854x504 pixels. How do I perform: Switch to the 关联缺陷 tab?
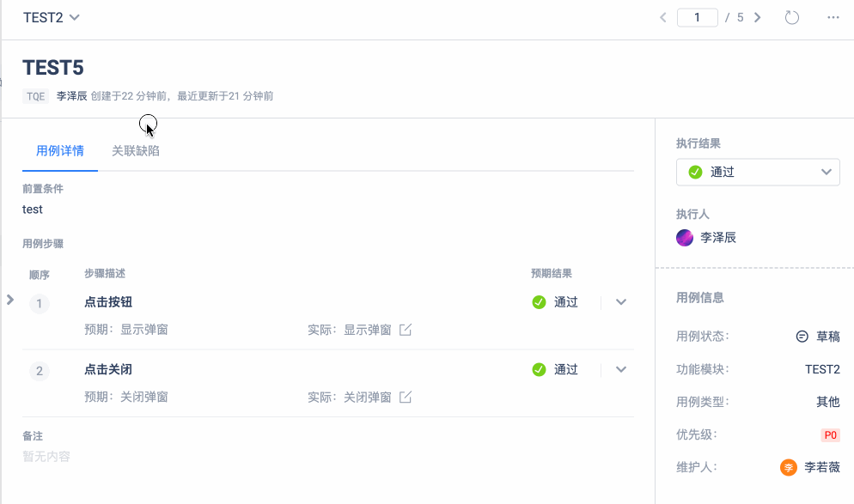point(136,151)
